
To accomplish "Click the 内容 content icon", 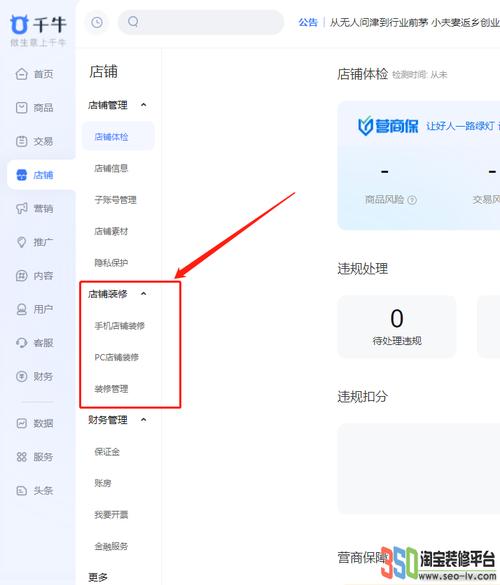I will coord(22,275).
